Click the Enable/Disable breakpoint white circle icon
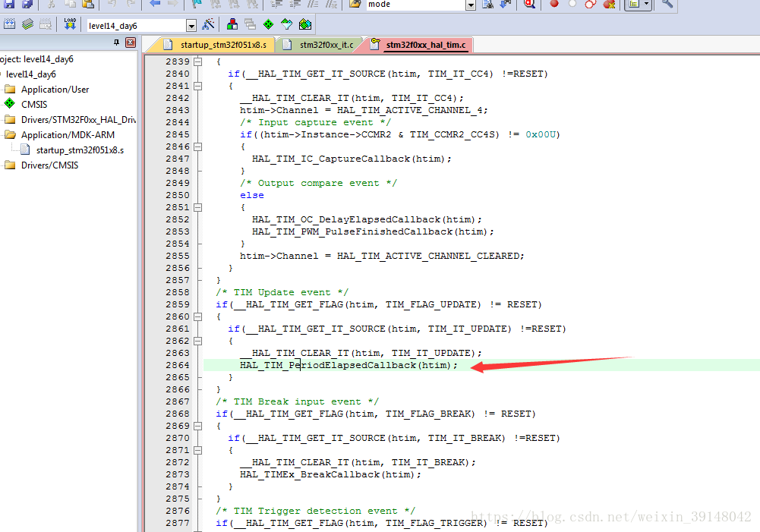Screen dimensions: 760x532 pos(572,4)
